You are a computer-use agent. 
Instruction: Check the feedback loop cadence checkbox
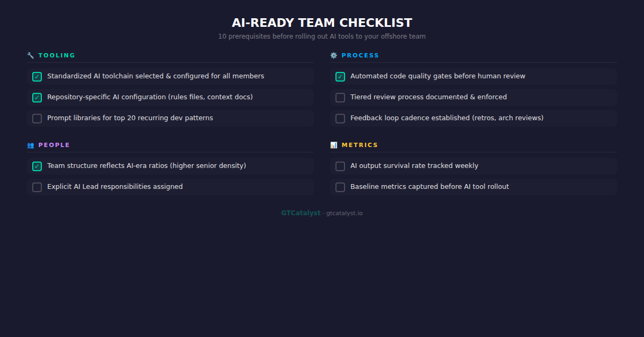[340, 118]
